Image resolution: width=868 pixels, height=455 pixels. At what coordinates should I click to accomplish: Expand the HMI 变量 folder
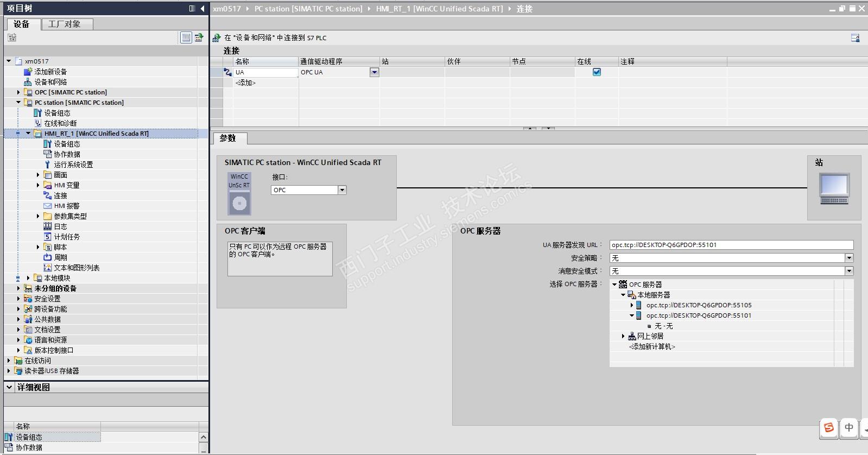pyautogui.click(x=38, y=185)
